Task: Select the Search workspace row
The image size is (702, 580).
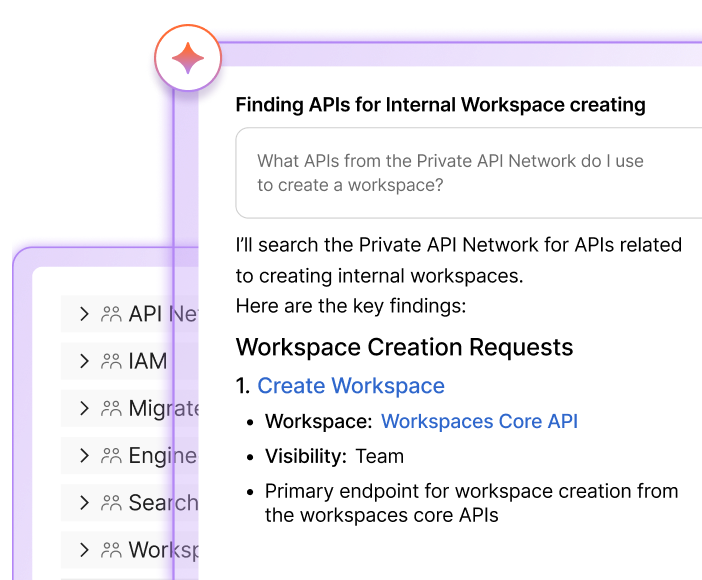Action: coord(162,503)
